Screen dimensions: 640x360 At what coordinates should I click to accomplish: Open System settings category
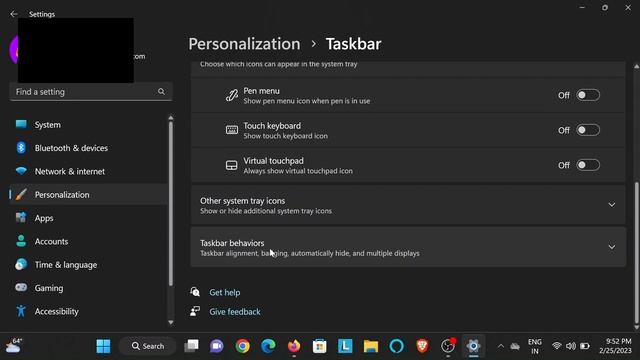[88, 124]
